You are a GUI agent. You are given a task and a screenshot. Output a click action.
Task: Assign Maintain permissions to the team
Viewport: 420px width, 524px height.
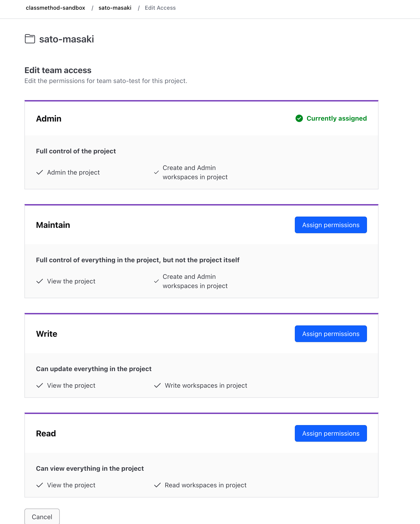pos(331,225)
